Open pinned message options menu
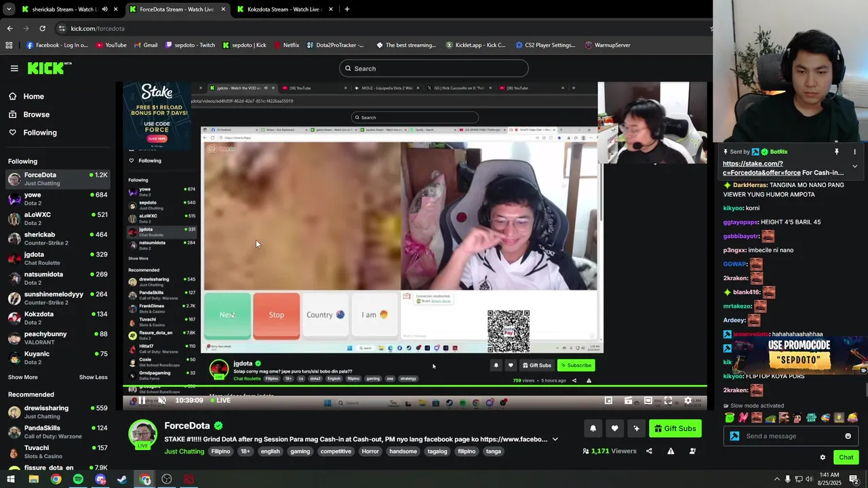This screenshot has width=868, height=488. [x=854, y=152]
